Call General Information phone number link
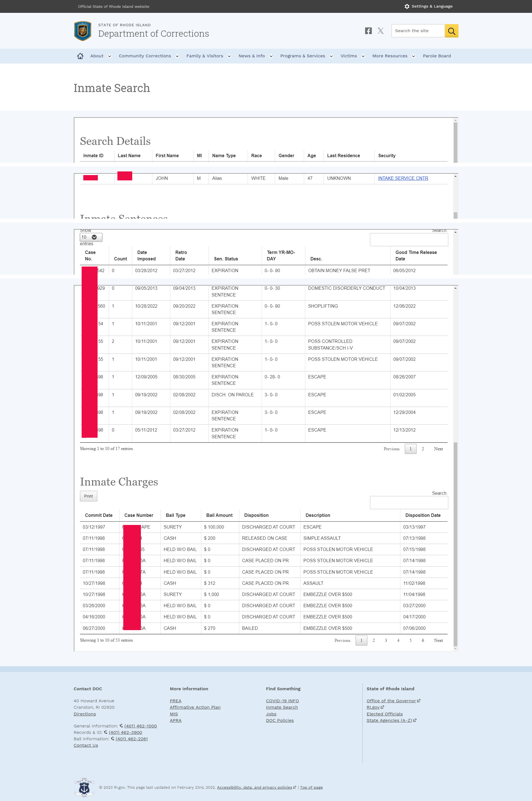This screenshot has width=532, height=801. point(140,726)
